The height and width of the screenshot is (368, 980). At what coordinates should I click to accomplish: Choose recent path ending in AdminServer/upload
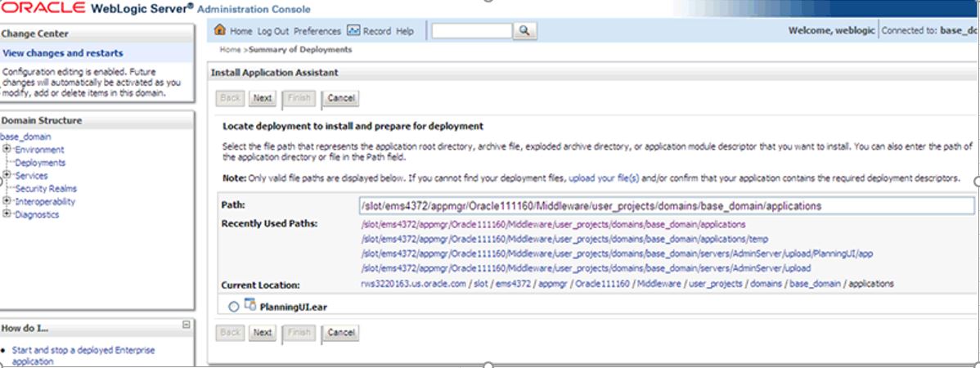[586, 269]
